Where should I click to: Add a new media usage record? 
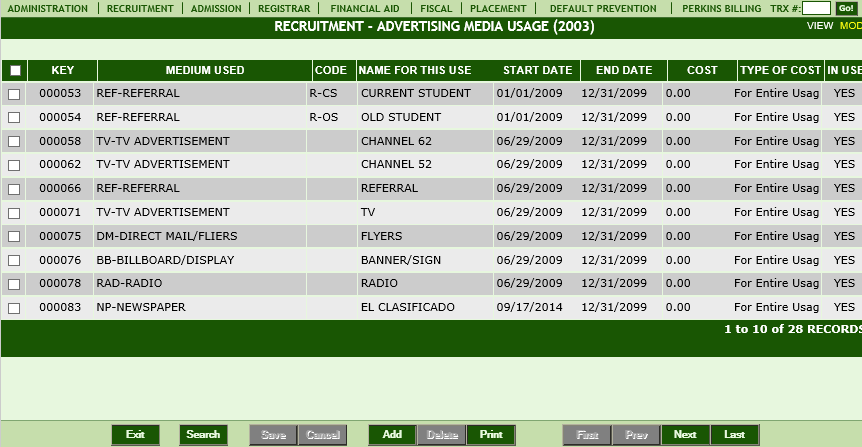click(x=393, y=434)
